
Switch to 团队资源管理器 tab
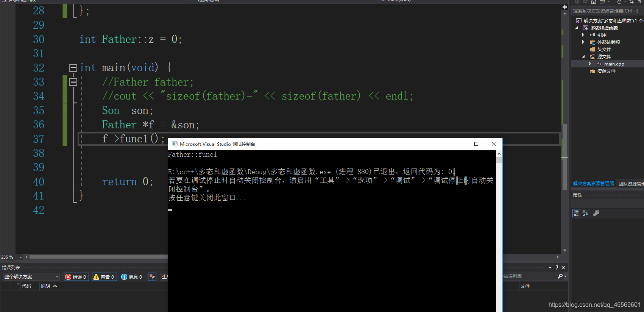[631, 184]
